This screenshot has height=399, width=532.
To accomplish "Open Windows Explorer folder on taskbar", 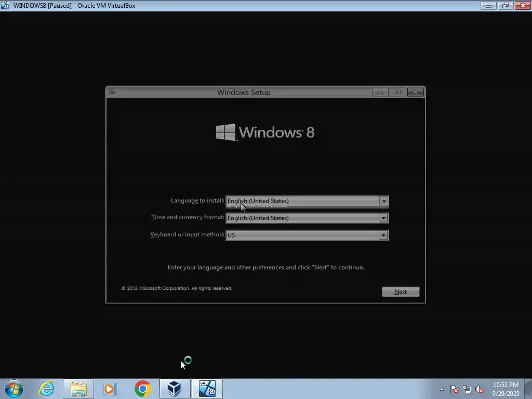I will [78, 389].
